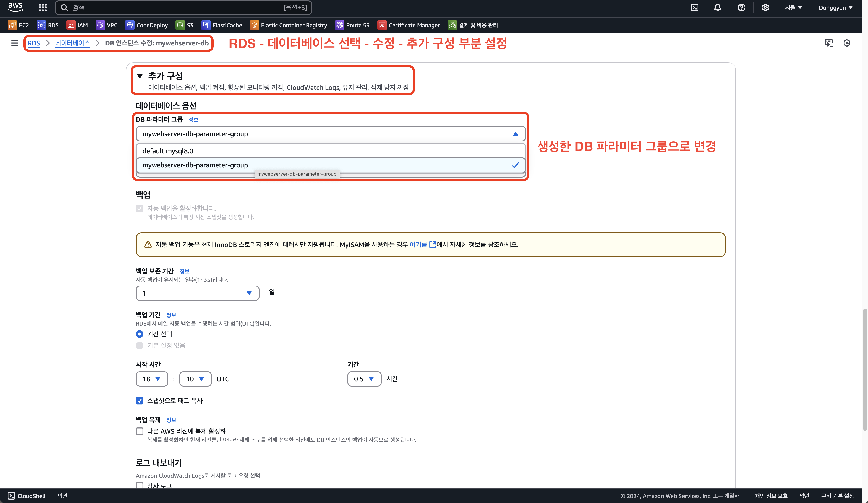The width and height of the screenshot is (868, 503).
Task: Open the 서울 region dropdown
Action: 793,8
